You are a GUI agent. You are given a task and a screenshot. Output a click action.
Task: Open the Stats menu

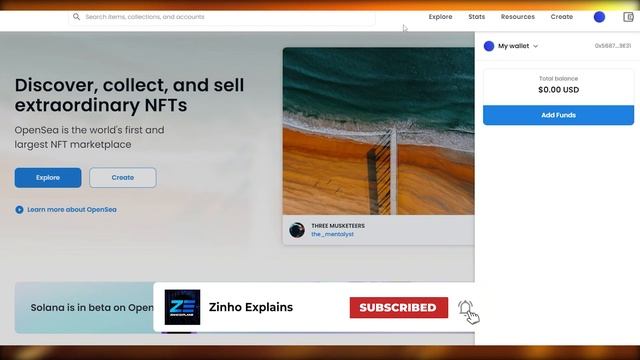pos(476,17)
